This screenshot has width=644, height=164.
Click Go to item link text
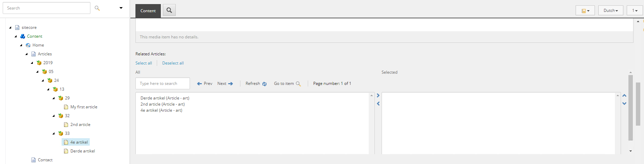pyautogui.click(x=284, y=84)
